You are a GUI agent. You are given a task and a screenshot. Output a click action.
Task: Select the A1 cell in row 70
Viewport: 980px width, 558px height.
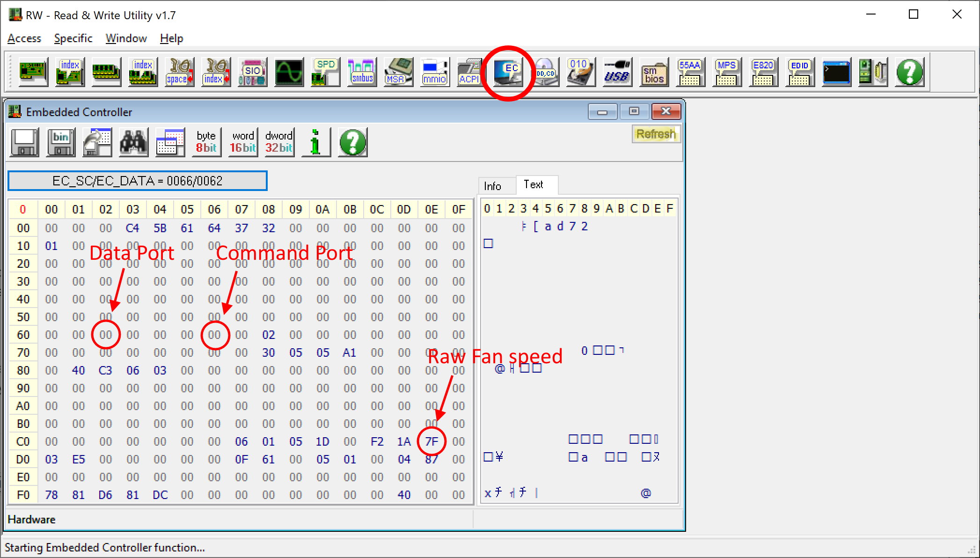tap(350, 352)
